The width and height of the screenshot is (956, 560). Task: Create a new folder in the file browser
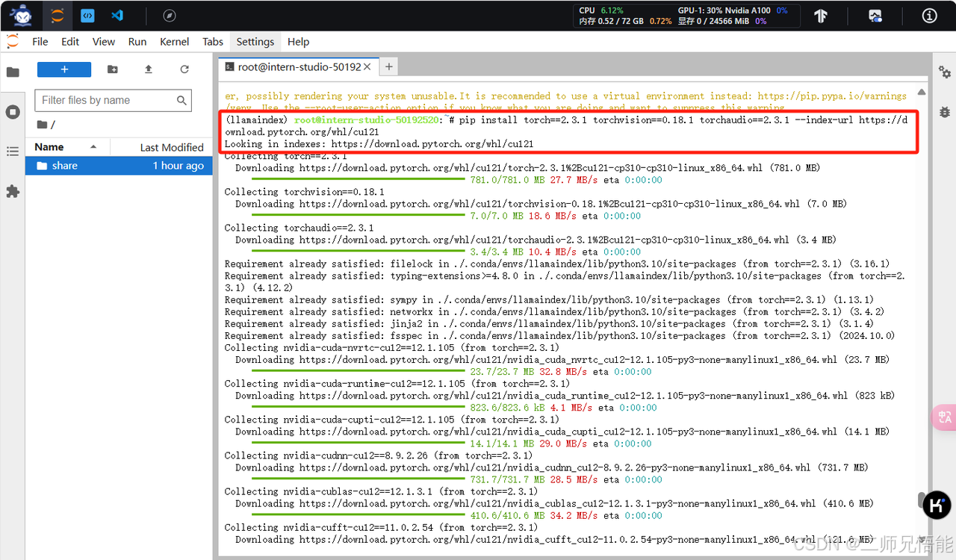112,69
